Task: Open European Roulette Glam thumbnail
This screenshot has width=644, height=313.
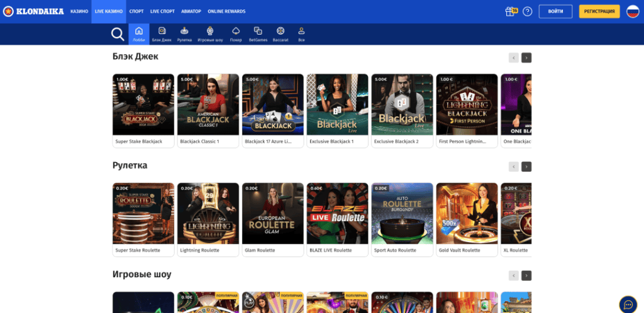Action: pyautogui.click(x=273, y=213)
